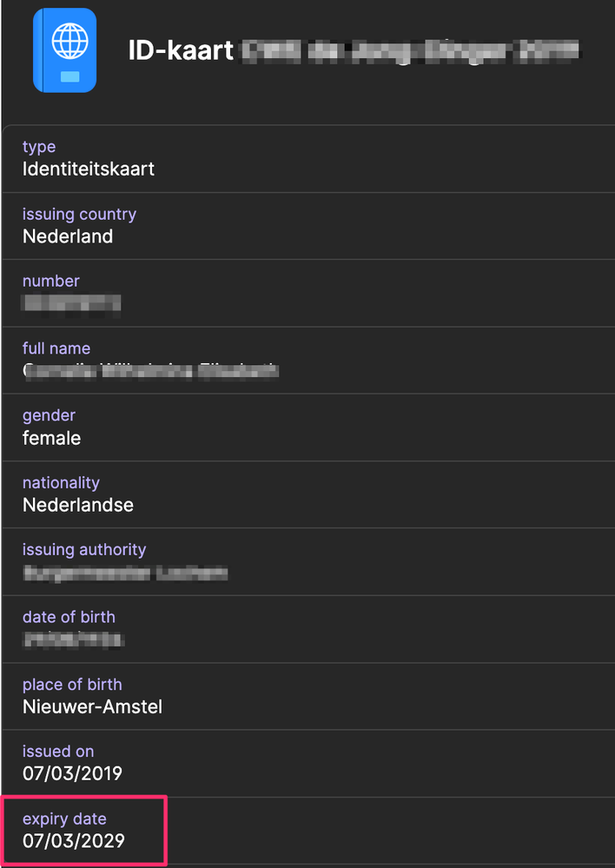
Task: Click the blurred issuing authority value
Action: coord(125,573)
